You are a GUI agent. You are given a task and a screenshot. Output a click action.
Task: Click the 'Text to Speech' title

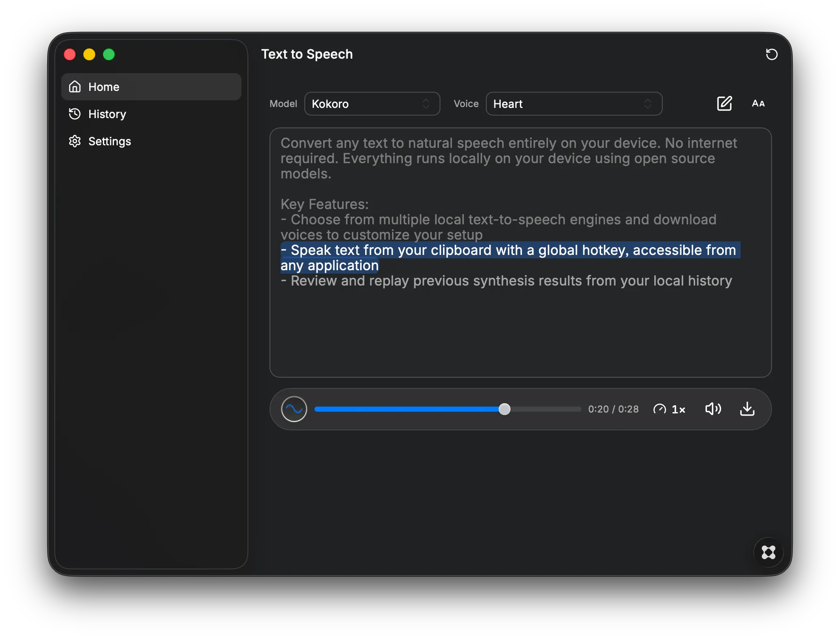(307, 54)
